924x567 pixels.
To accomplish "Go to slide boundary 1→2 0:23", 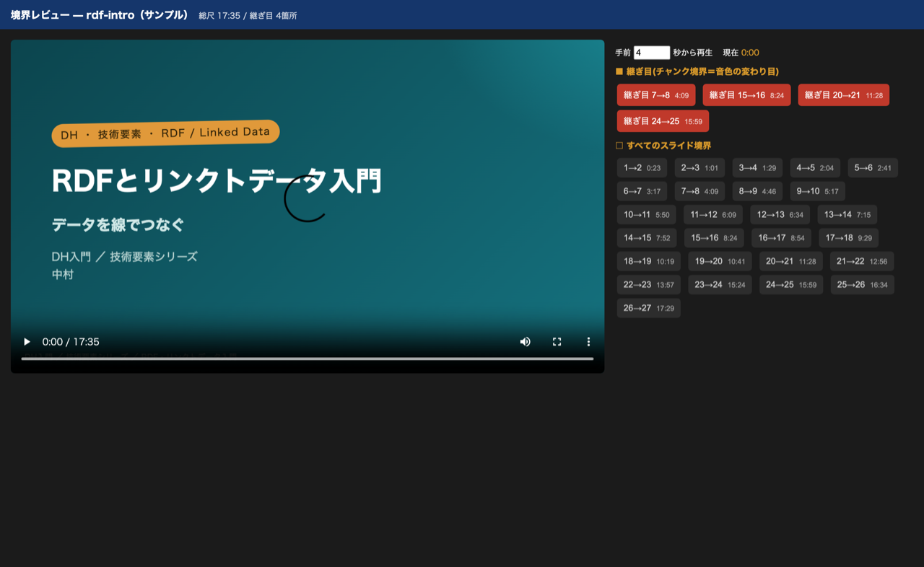I will [x=642, y=168].
